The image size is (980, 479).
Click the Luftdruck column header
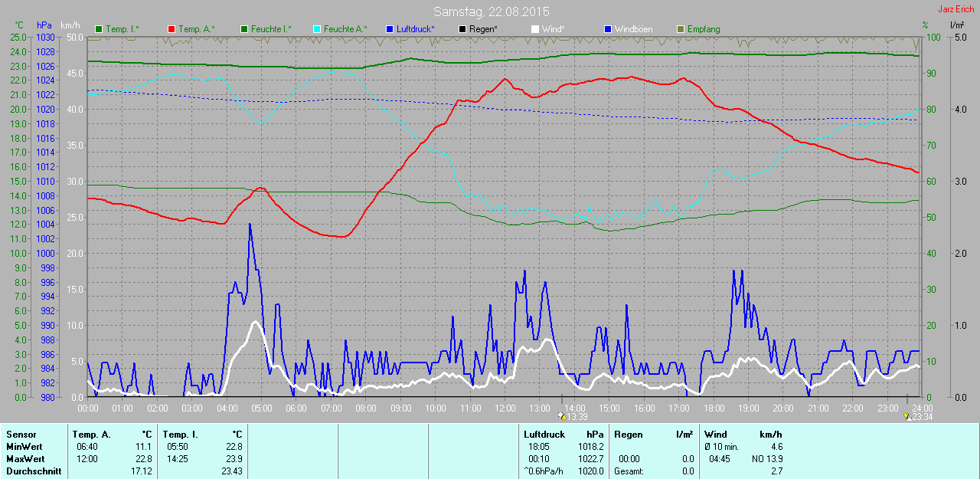(x=544, y=435)
